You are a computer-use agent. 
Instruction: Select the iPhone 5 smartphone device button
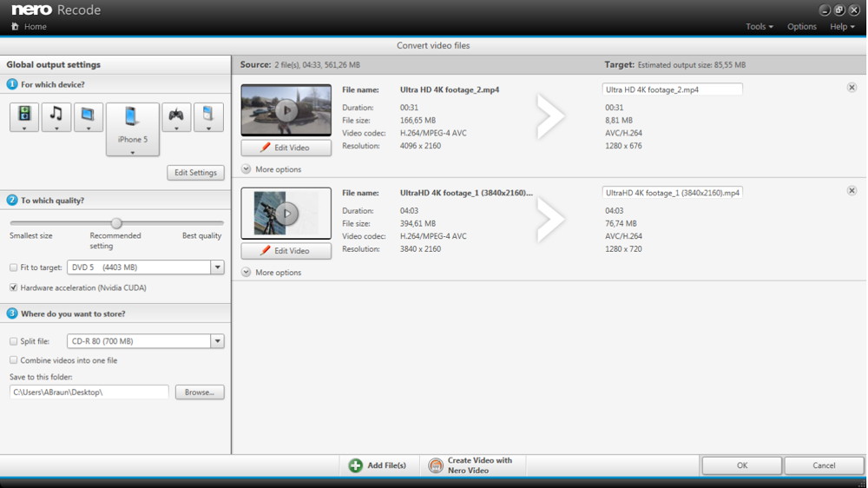point(133,129)
